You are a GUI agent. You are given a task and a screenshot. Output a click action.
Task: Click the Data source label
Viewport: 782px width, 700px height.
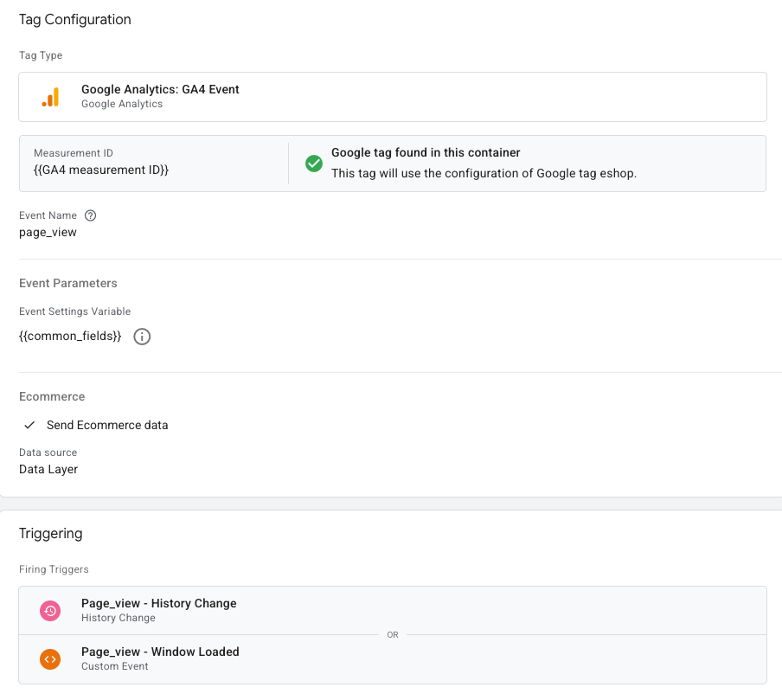coord(48,453)
